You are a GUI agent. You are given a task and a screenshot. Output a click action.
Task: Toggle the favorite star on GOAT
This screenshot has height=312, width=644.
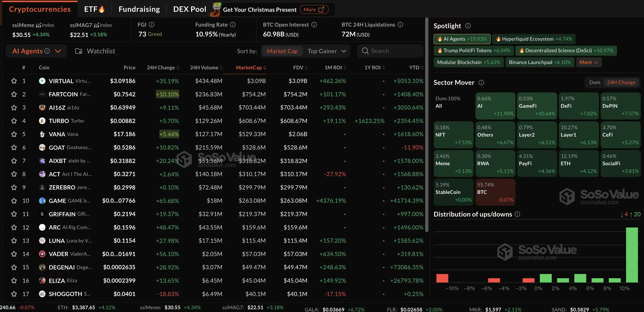pos(14,147)
